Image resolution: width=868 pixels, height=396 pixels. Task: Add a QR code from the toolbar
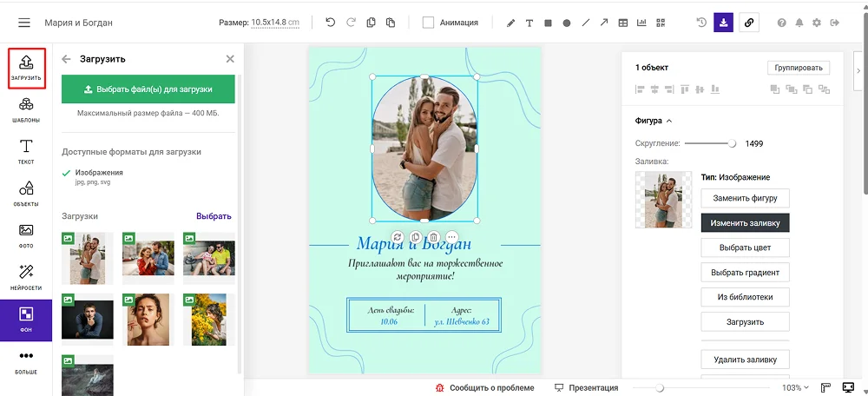click(x=661, y=23)
